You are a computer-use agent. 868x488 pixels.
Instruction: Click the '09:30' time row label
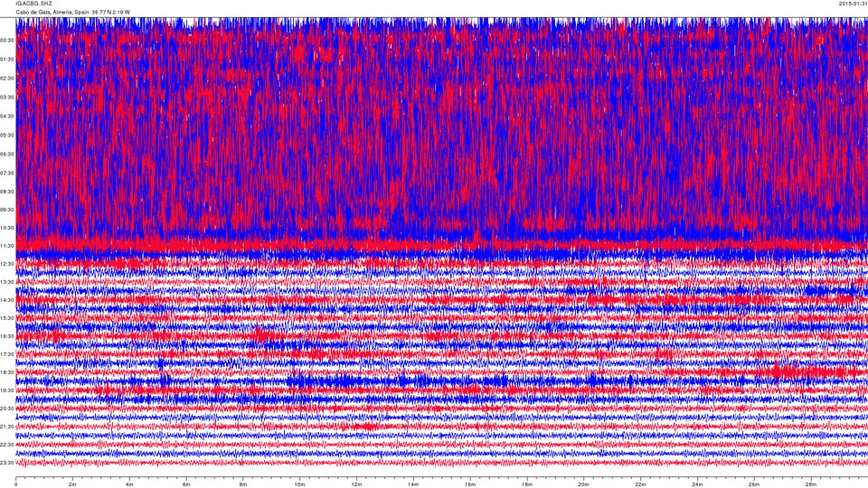click(7, 210)
